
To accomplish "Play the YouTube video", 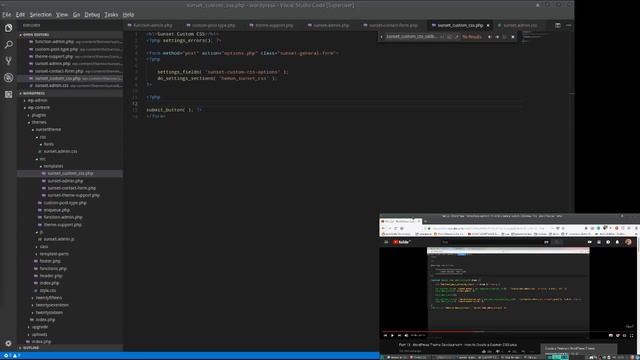I will point(392,336).
